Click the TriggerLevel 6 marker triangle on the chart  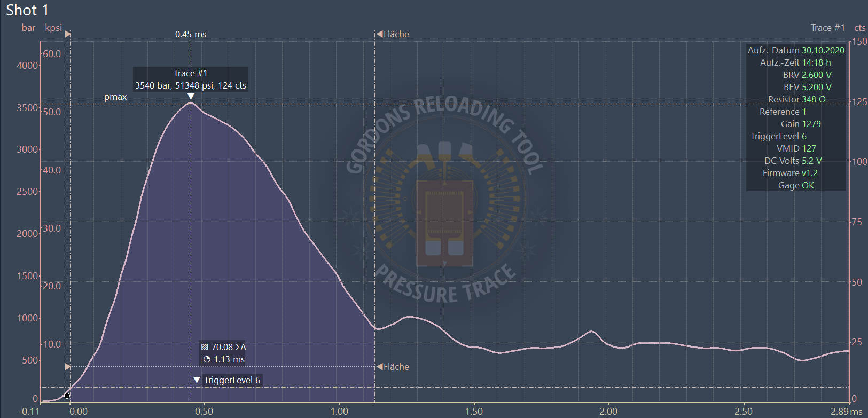197,380
